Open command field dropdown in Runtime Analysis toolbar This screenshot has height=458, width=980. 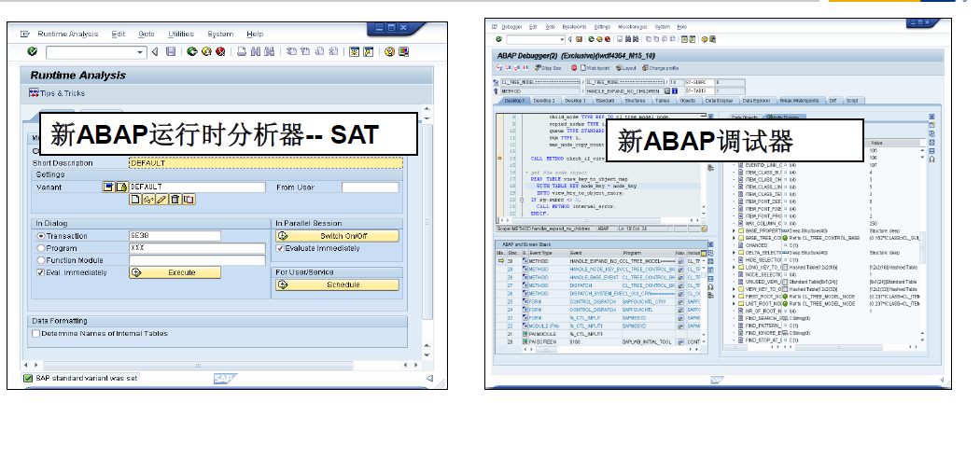pyautogui.click(x=141, y=52)
